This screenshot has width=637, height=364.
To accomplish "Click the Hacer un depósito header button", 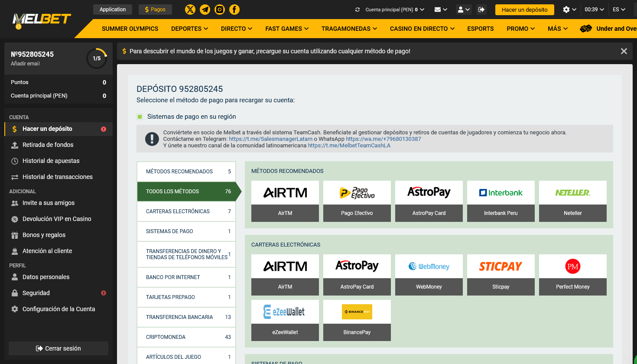I will click(524, 10).
